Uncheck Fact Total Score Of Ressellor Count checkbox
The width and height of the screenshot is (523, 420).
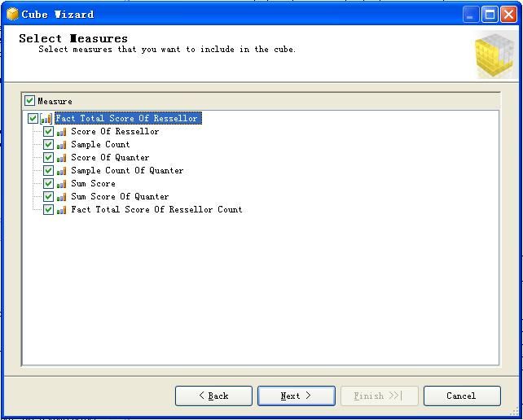tap(48, 209)
